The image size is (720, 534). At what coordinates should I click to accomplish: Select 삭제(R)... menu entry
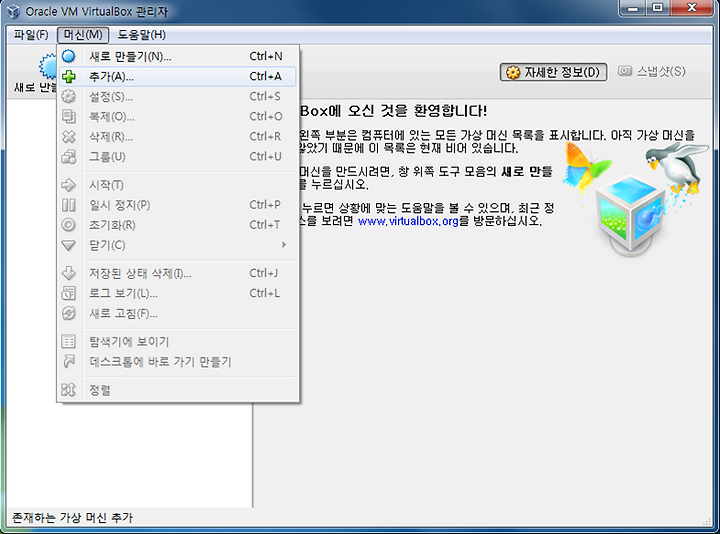click(x=177, y=136)
